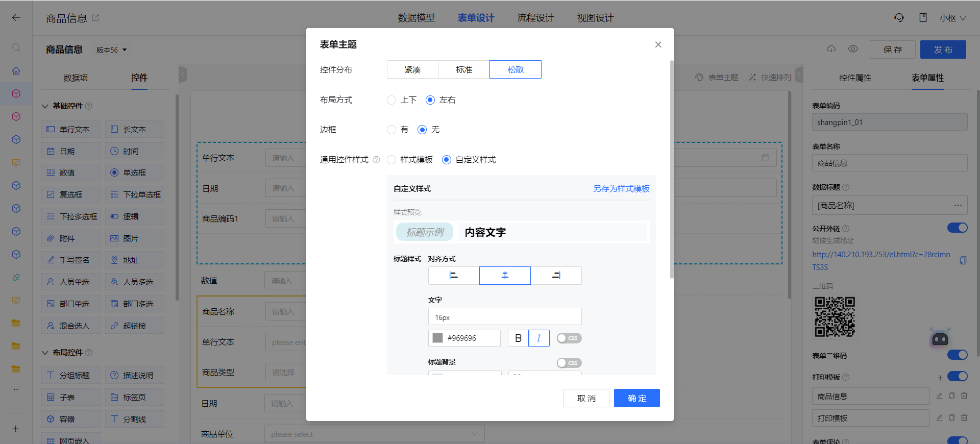Viewport: 980px width, 444px height.
Task: Copy the public link URL icon
Action: pos(963,260)
